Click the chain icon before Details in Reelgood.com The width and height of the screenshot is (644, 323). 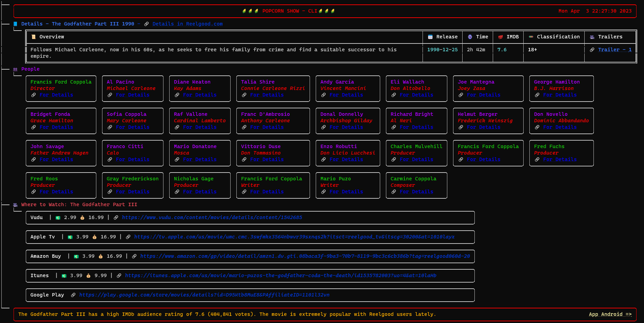pyautogui.click(x=147, y=24)
